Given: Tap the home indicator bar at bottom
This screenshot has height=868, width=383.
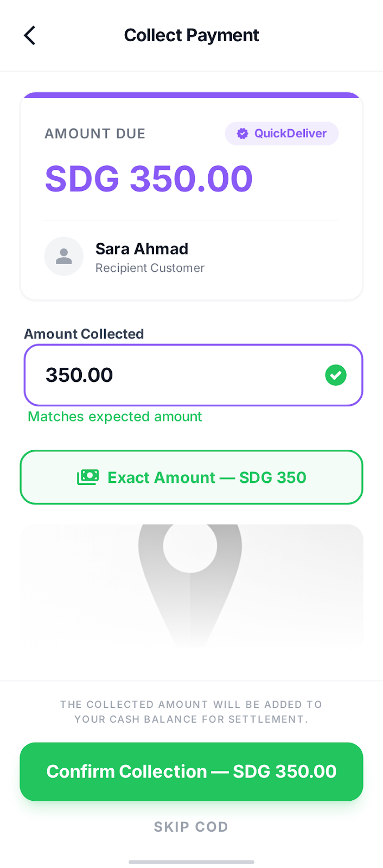Looking at the screenshot, I should pyautogui.click(x=191, y=861).
